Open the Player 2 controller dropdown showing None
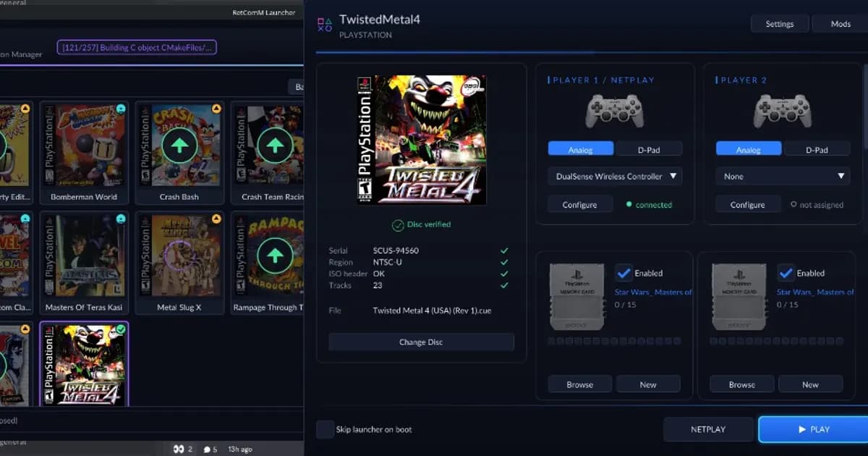This screenshot has width=868, height=456. [783, 176]
